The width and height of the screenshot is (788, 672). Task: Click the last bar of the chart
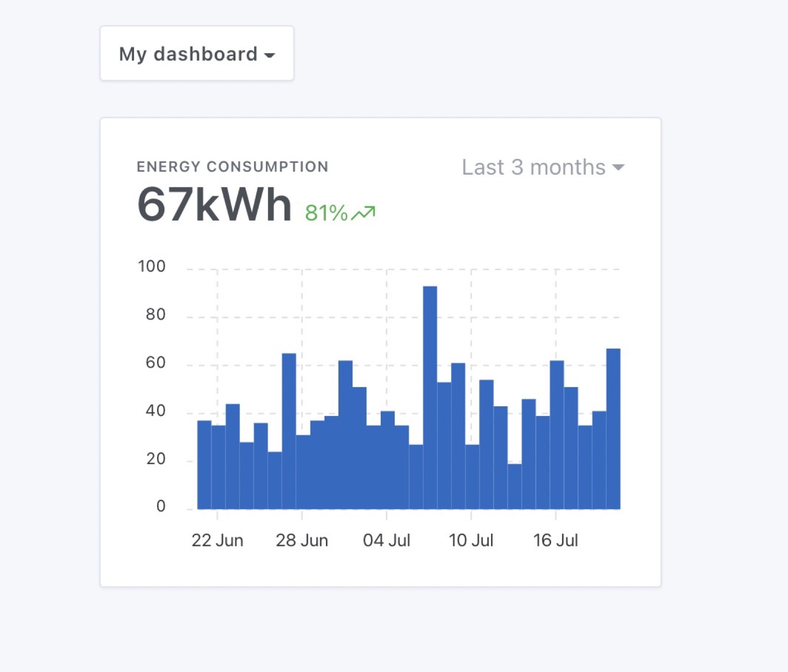click(613, 428)
